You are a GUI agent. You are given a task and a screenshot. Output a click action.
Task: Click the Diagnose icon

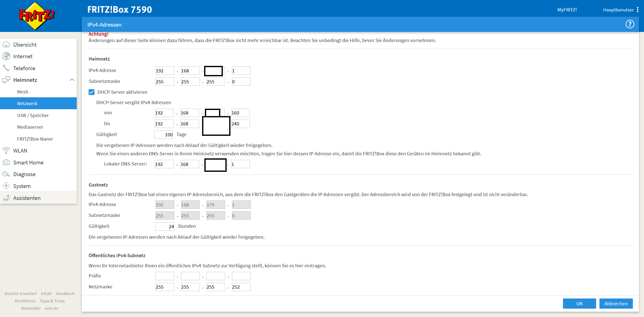(x=6, y=174)
